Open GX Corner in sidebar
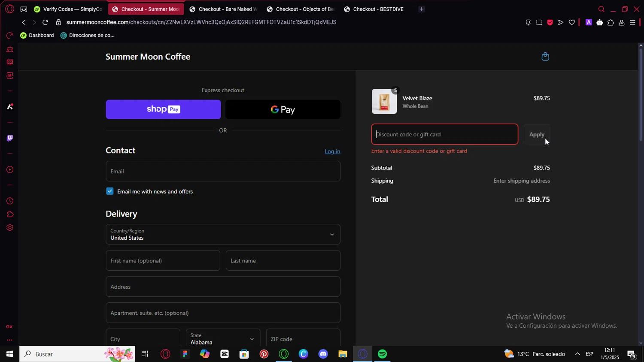The image size is (644, 362). coord(9,327)
